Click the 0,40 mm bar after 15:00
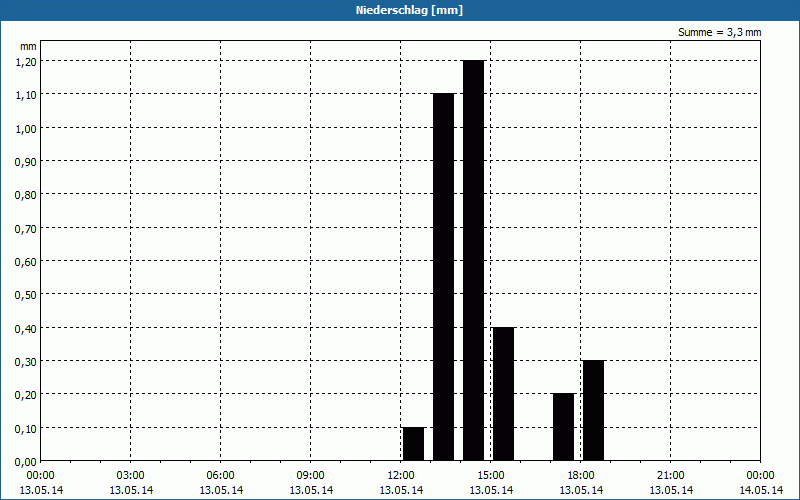The image size is (800, 500). (x=503, y=393)
